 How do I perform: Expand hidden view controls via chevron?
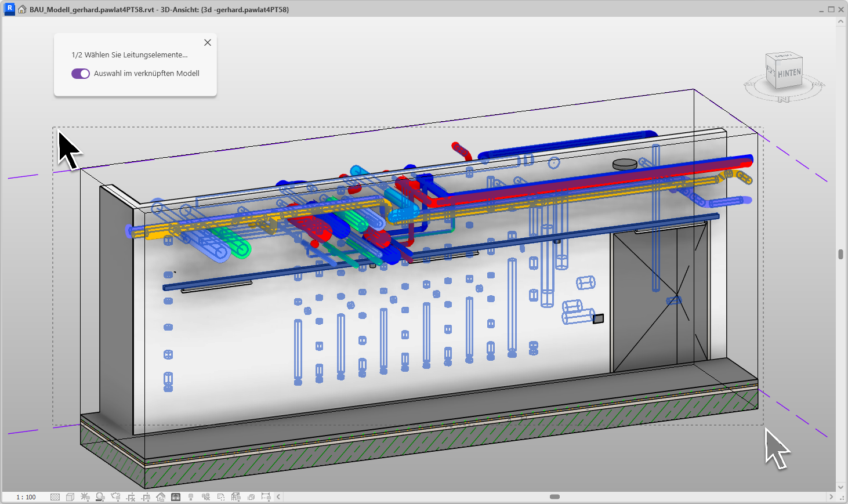pyautogui.click(x=278, y=497)
